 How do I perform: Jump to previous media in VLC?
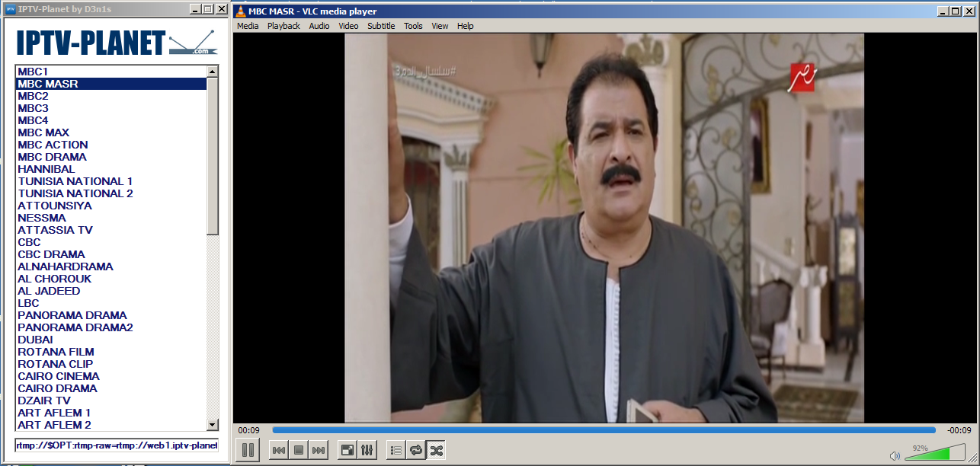click(x=279, y=450)
